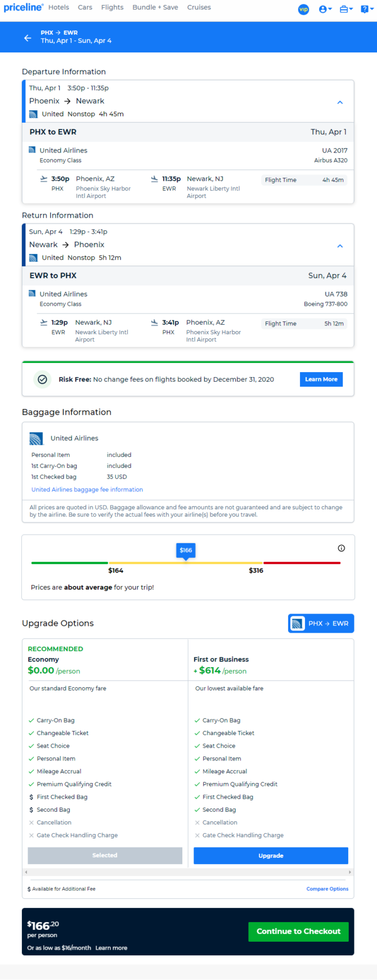Click the X icon beside Economy Cancellation
Viewport: 377px width, 980px height.
point(32,823)
